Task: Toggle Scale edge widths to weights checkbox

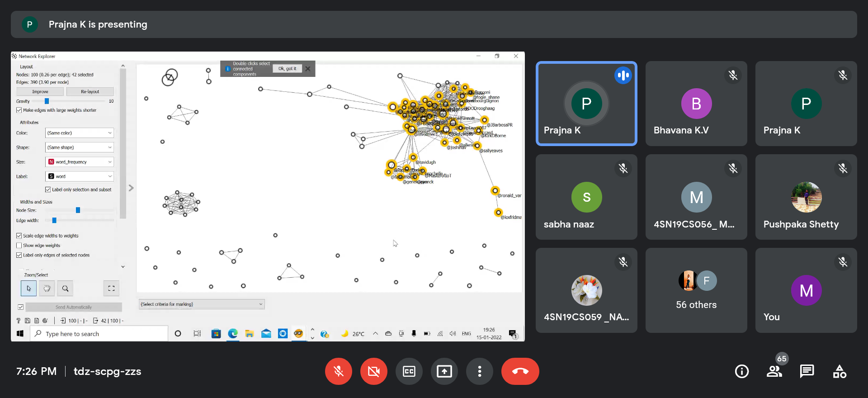Action: (19, 236)
